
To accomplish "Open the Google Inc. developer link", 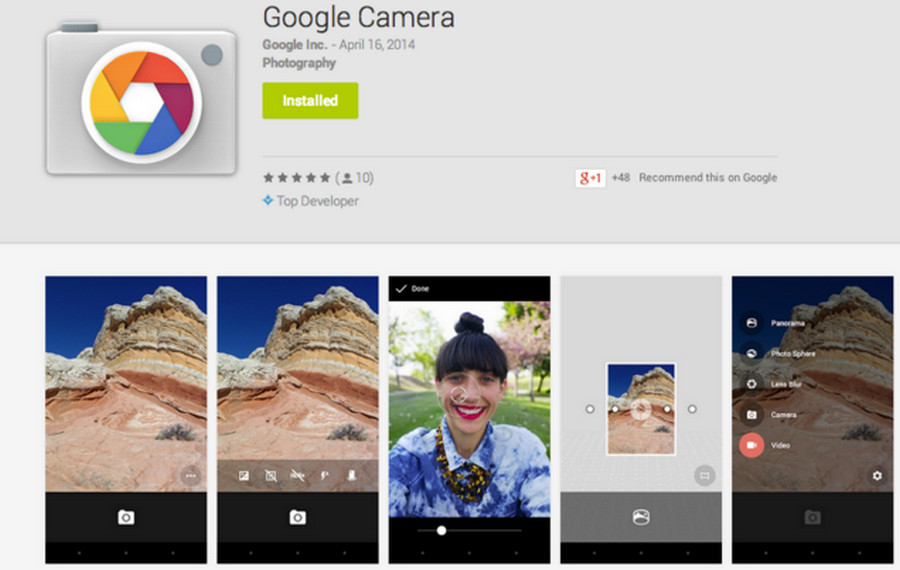I will coord(294,45).
